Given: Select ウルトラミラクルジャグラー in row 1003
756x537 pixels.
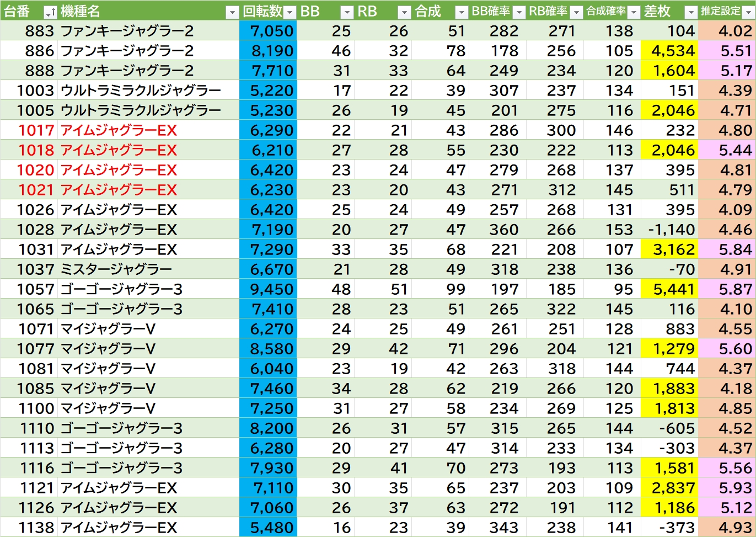Looking at the screenshot, I should click(148, 91).
